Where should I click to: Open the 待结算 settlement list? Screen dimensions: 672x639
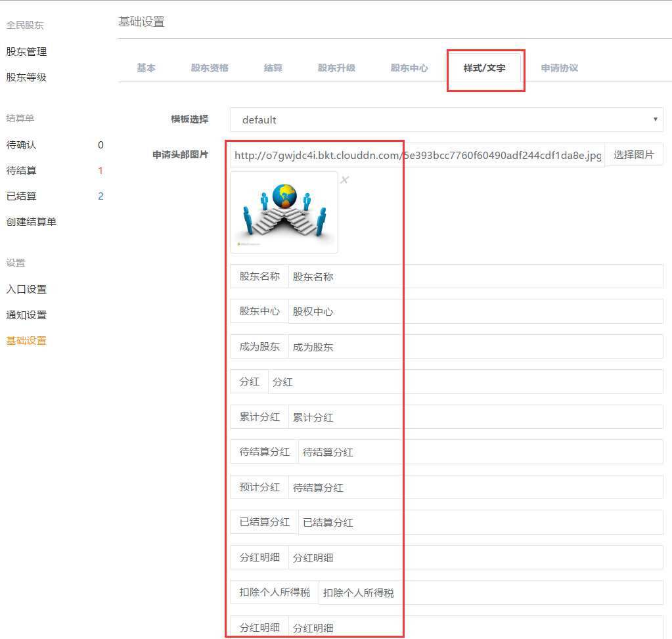[22, 171]
